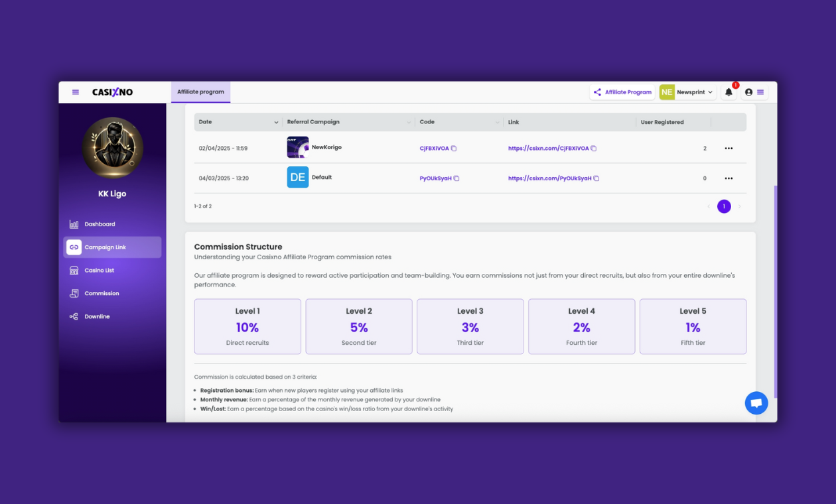The width and height of the screenshot is (836, 504).
Task: Open Casino List in sidebar
Action: tap(112, 271)
